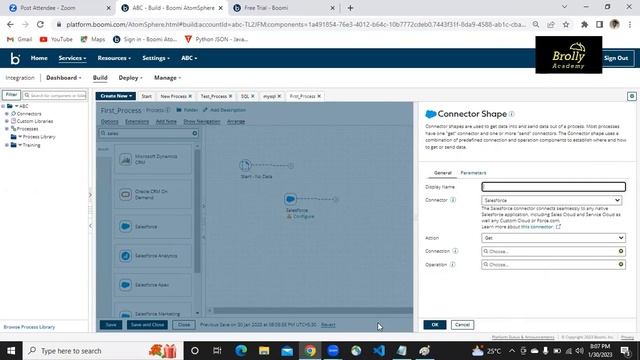The width and height of the screenshot is (640, 360).
Task: Select the Microsoft Dynamics CRM connector
Action: pos(153,159)
